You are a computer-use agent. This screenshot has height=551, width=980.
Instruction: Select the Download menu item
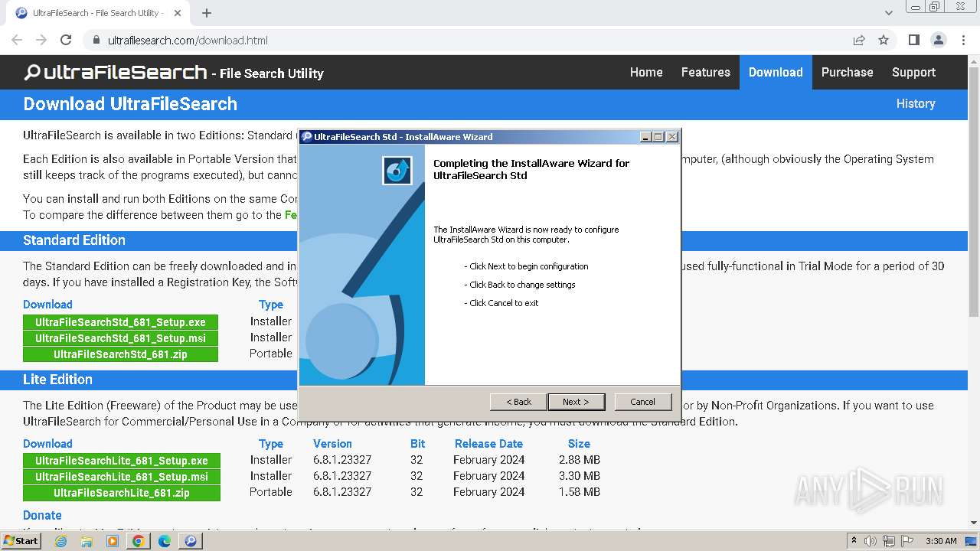(776, 72)
